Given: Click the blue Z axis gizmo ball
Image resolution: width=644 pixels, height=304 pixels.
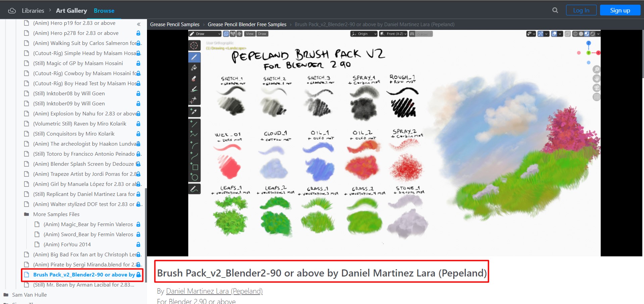Looking at the screenshot, I should pyautogui.click(x=588, y=43).
